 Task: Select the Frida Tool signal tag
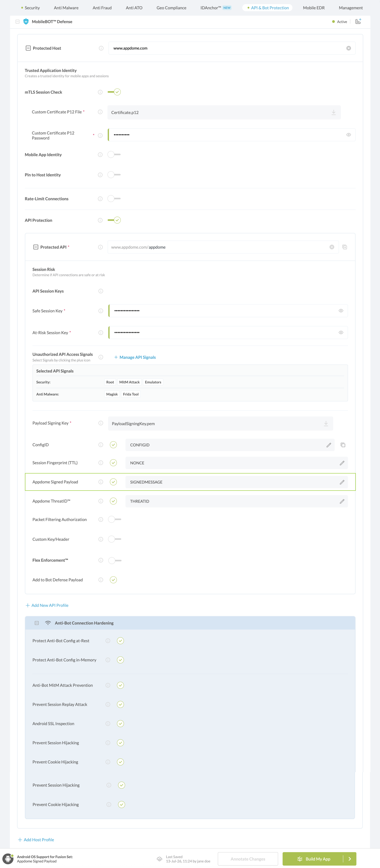coord(131,394)
